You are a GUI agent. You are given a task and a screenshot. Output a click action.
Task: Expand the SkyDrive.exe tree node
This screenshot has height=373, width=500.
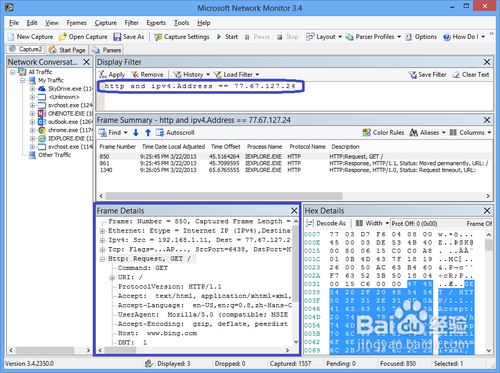32,89
